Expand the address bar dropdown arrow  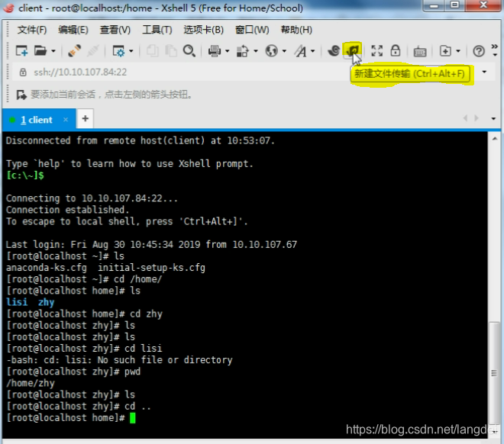click(484, 72)
